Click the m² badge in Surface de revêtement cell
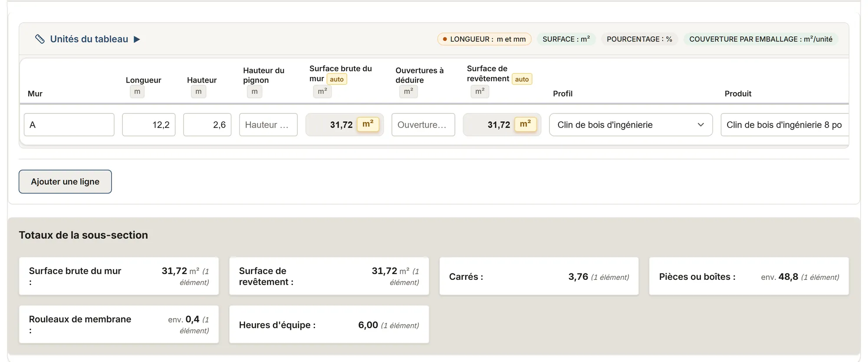Screen dimensions: 868x362 (x=526, y=124)
